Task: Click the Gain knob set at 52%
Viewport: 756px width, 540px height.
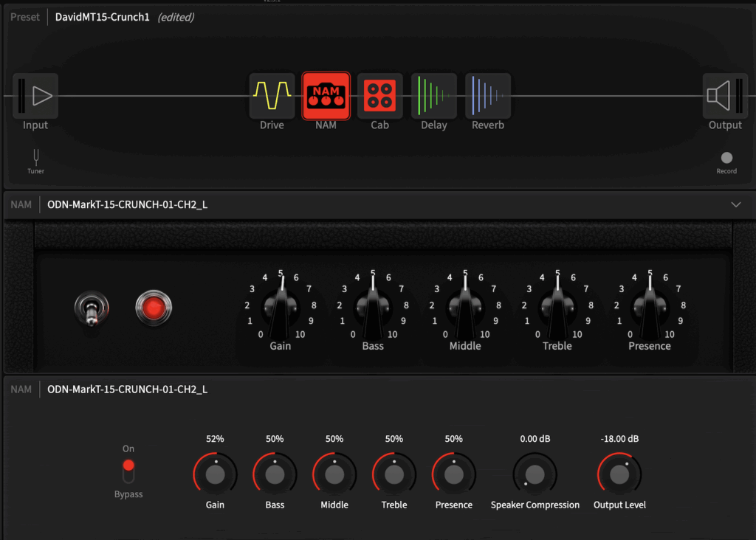Action: 215,474
